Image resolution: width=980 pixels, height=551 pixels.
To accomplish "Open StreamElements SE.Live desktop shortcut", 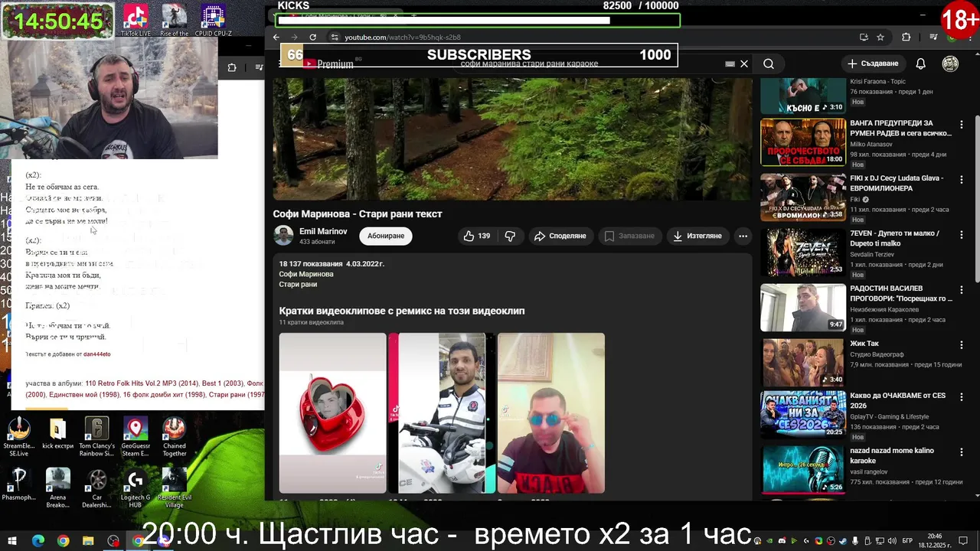I will click(x=19, y=438).
